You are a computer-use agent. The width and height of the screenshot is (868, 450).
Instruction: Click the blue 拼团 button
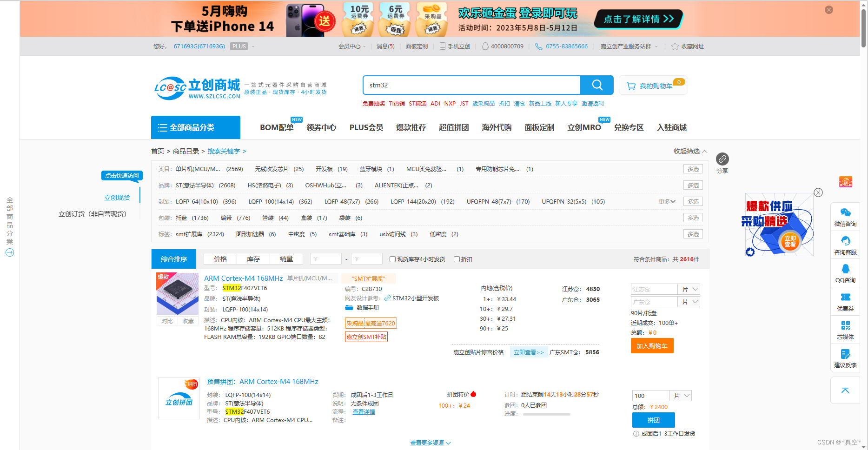point(653,420)
